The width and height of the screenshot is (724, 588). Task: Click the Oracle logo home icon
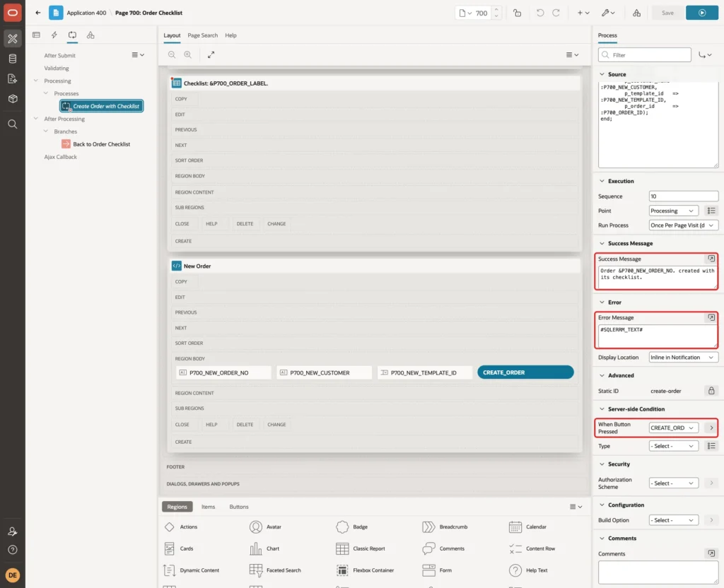[13, 13]
